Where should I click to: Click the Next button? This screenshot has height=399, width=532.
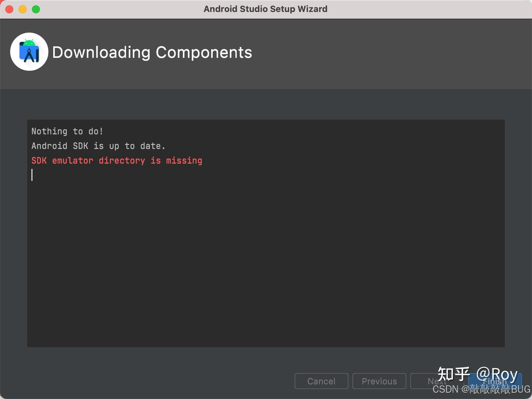(437, 381)
